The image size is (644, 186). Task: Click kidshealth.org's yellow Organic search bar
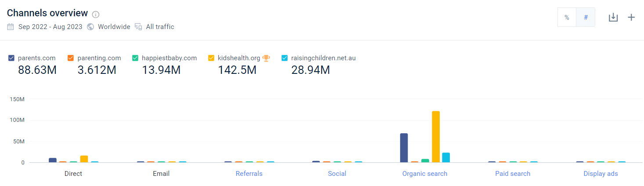pos(435,137)
